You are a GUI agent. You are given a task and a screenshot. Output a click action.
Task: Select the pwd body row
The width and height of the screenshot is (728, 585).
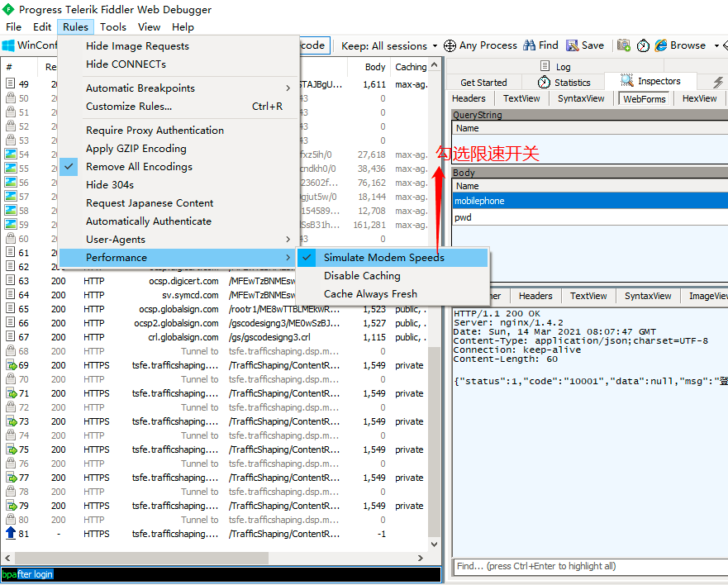point(590,217)
